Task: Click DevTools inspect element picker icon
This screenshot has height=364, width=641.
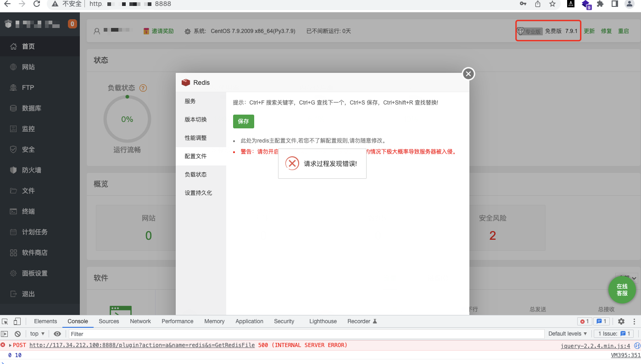Action: click(x=6, y=321)
